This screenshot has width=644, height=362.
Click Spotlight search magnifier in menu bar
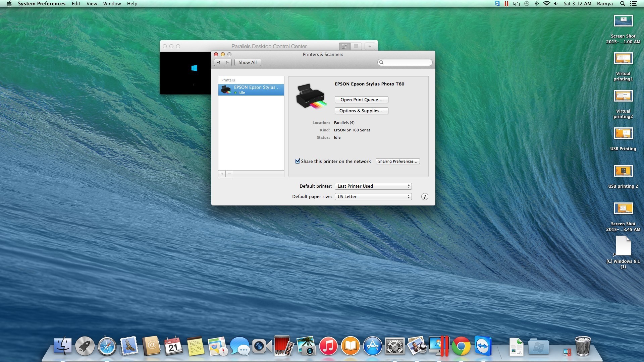tap(622, 4)
